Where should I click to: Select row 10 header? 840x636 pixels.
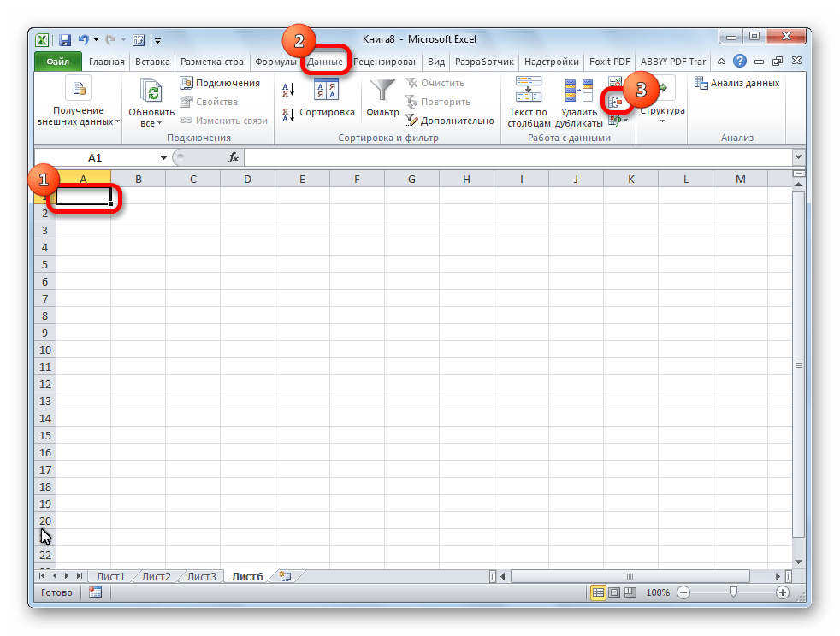tap(45, 350)
